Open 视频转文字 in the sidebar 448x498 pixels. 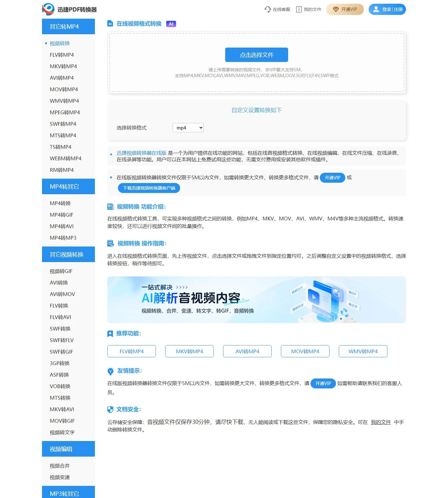[x=62, y=432]
